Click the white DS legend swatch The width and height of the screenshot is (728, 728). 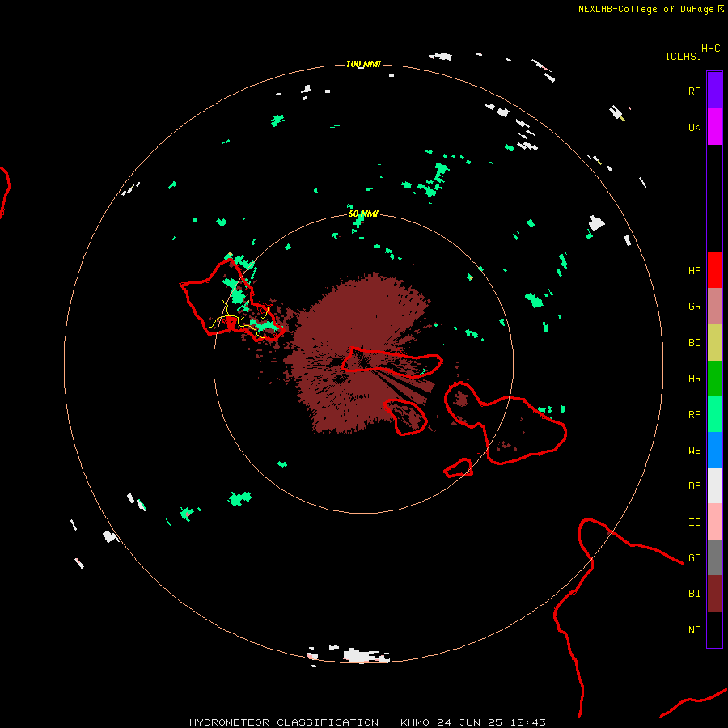click(714, 485)
